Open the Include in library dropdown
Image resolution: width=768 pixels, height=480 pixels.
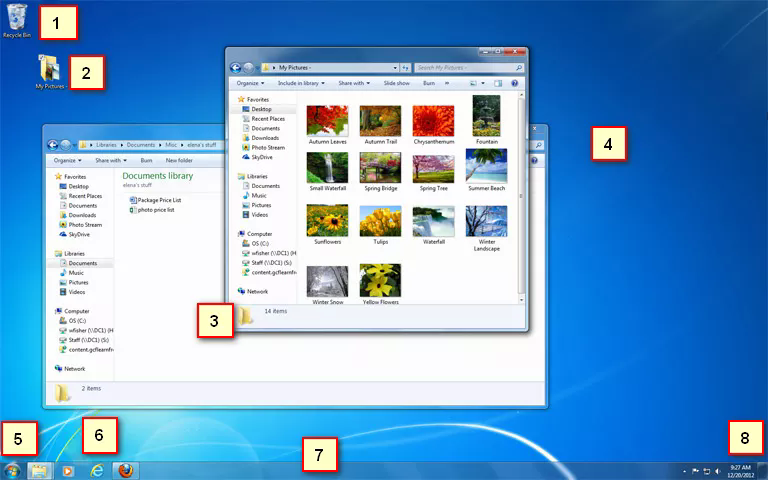tap(301, 83)
